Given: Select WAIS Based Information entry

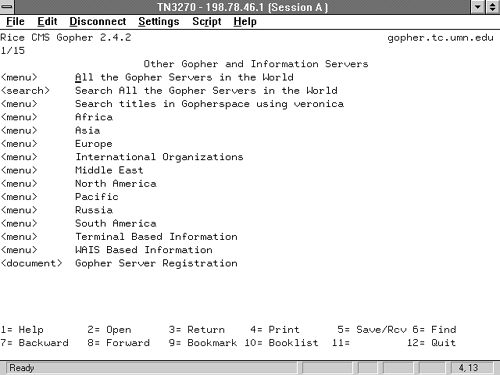Looking at the screenshot, I should coord(144,250).
